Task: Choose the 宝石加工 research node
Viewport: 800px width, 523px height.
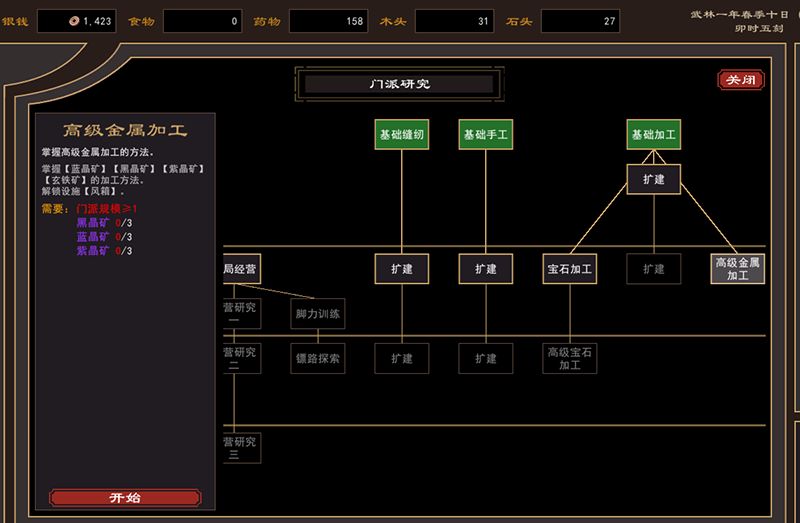Action: click(x=570, y=269)
